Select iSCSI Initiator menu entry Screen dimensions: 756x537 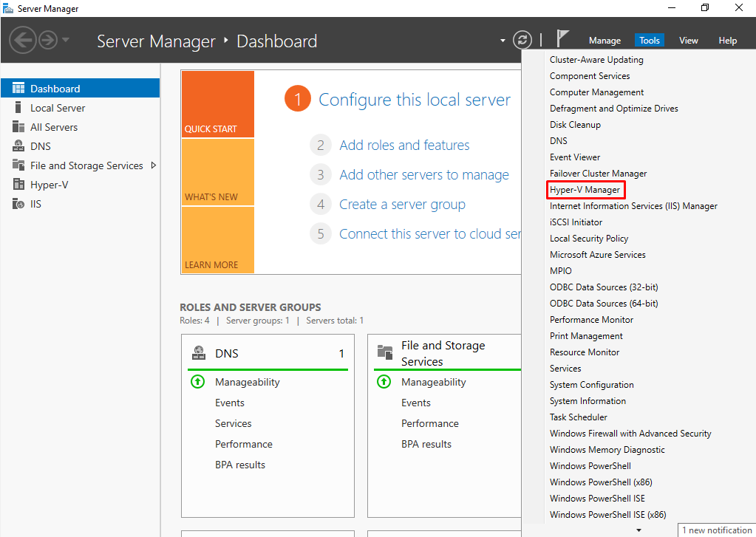point(576,222)
